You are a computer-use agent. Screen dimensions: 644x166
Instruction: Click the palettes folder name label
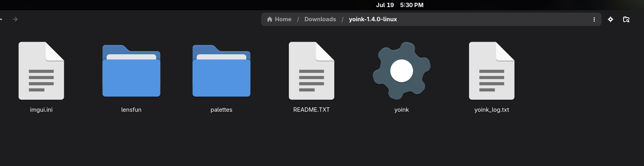pyautogui.click(x=221, y=110)
